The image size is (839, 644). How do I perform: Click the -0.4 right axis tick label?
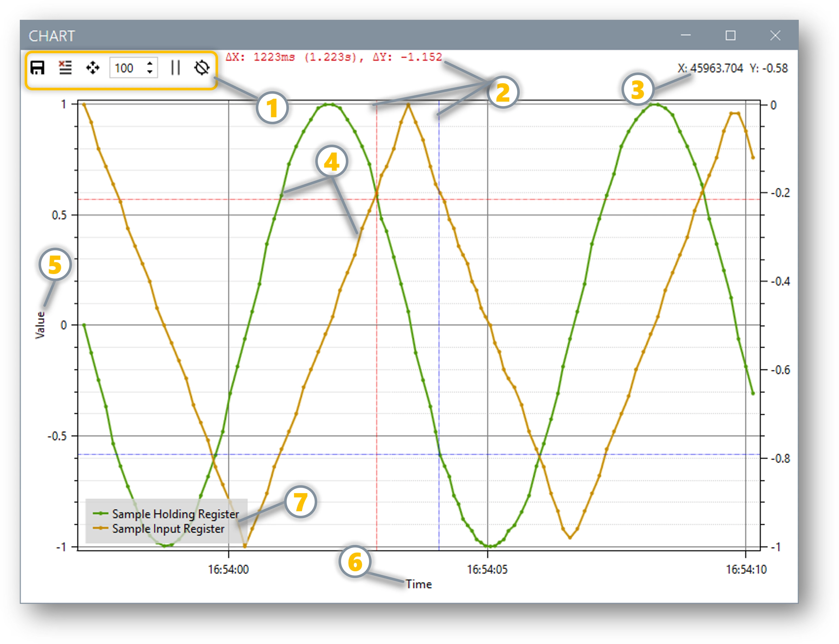[780, 281]
